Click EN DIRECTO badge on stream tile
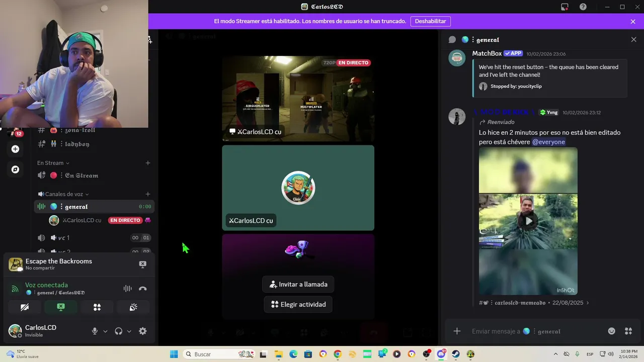 tap(353, 63)
